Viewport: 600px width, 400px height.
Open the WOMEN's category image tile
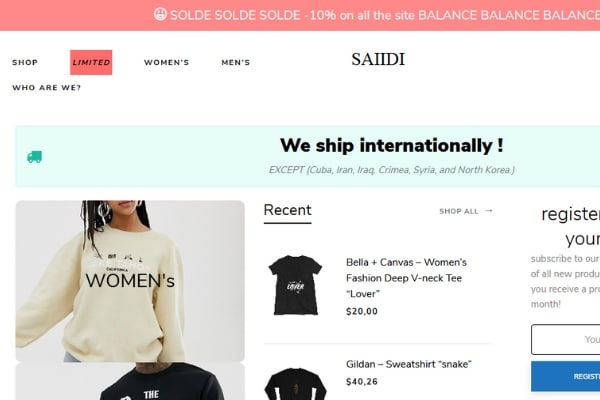click(x=130, y=281)
